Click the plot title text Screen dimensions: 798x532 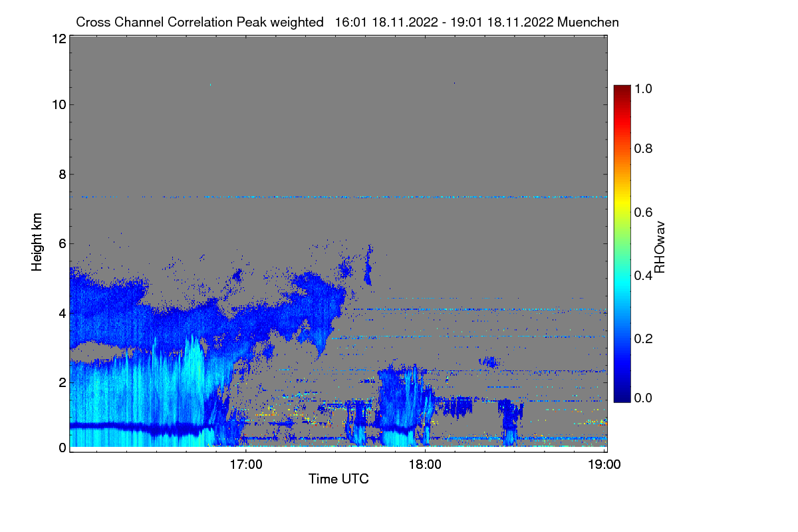click(347, 22)
